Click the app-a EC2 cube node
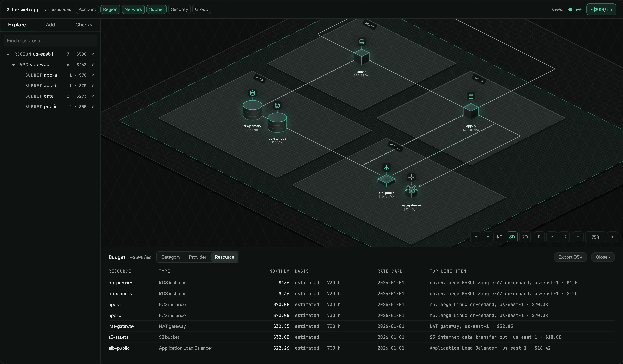 [x=362, y=57]
